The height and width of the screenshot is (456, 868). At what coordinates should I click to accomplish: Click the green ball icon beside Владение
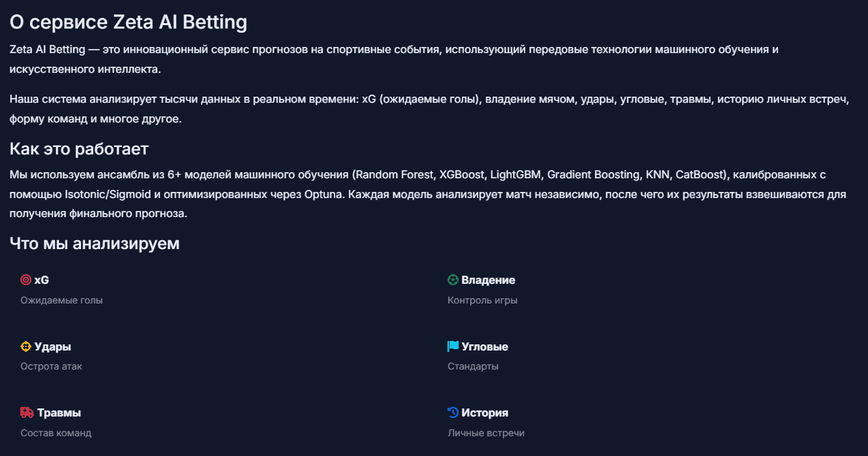point(453,280)
